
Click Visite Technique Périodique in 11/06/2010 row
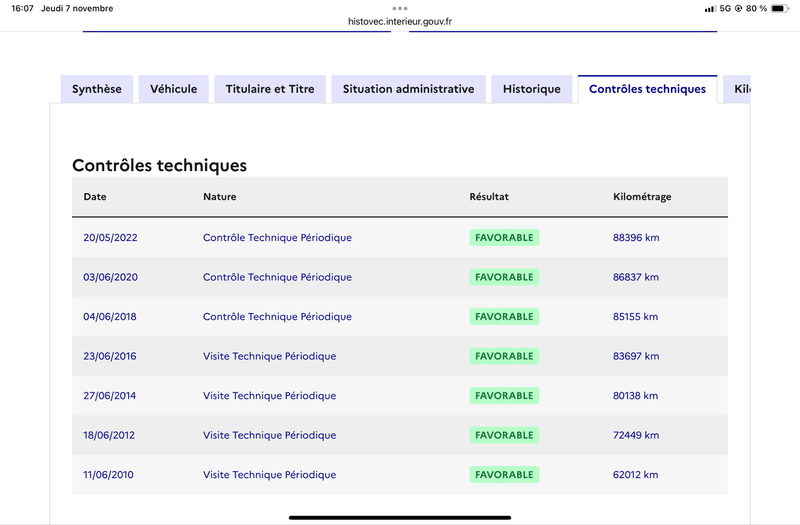coord(269,475)
